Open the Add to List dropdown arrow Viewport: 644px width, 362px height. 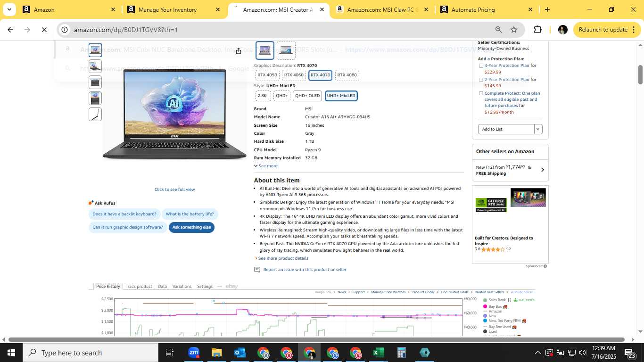click(538, 129)
